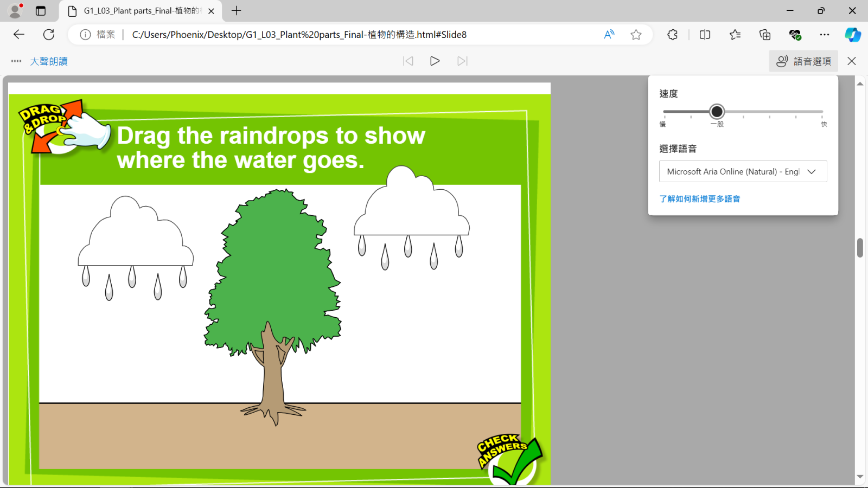
Task: Add this page to favorites with the star icon
Action: pyautogui.click(x=636, y=35)
